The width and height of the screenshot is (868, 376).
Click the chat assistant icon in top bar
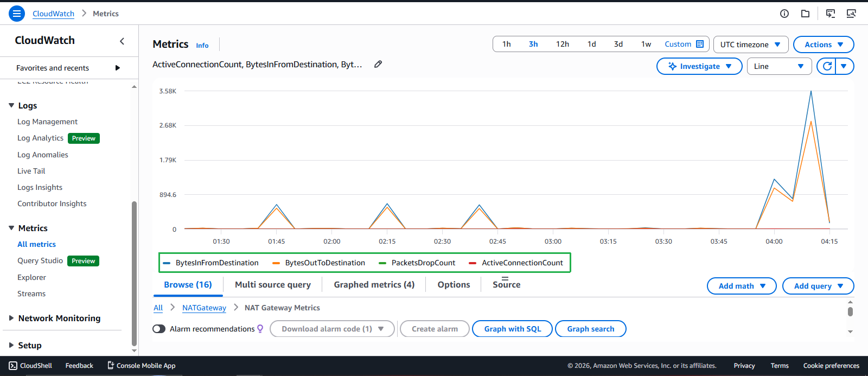[x=831, y=14]
